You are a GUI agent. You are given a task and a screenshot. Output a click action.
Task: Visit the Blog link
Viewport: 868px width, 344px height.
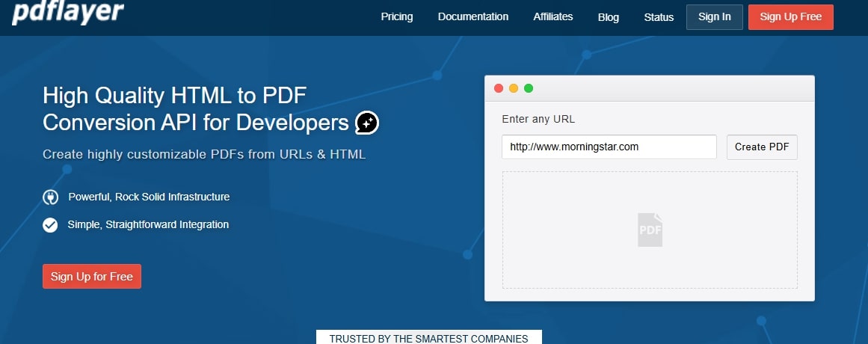[609, 17]
